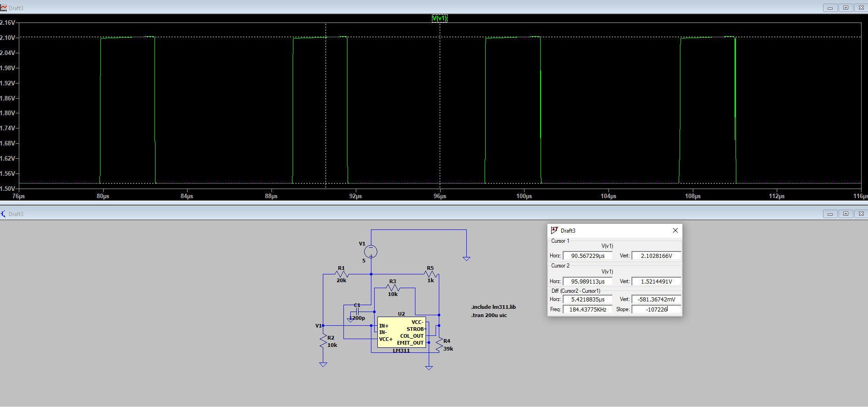Click the VCC- pin label on LM311
The height and width of the screenshot is (407, 868).
tap(417, 322)
